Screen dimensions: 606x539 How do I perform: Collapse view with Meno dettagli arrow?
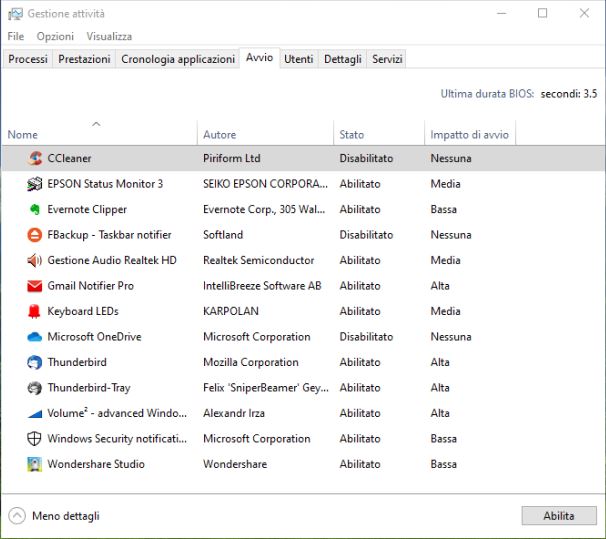click(17, 516)
